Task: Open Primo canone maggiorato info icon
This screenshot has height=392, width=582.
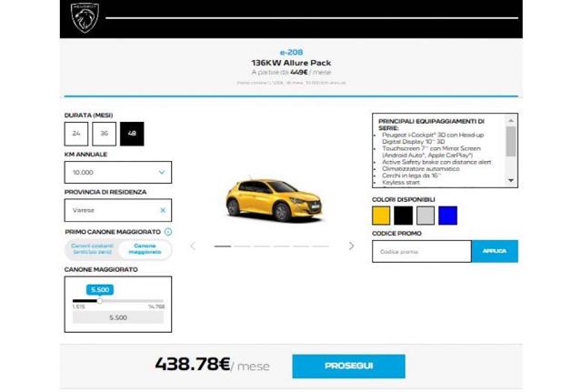Action: tap(168, 232)
